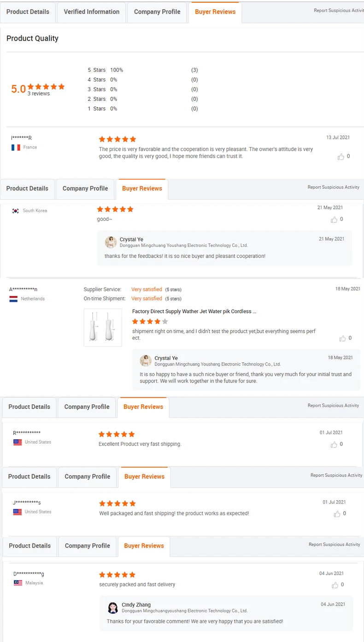The width and height of the screenshot is (364, 642).
Task: Click the Cindy Zhang supplier name
Action: (x=136, y=605)
